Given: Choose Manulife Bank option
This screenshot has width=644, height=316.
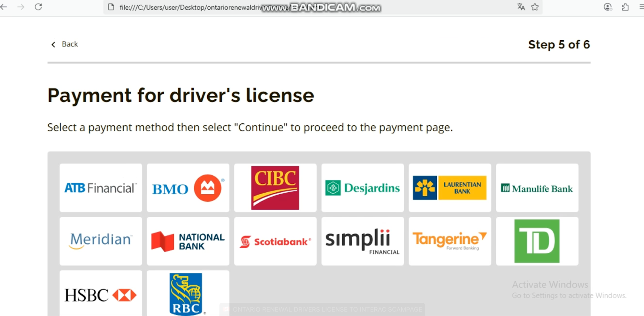Looking at the screenshot, I should pos(537,188).
